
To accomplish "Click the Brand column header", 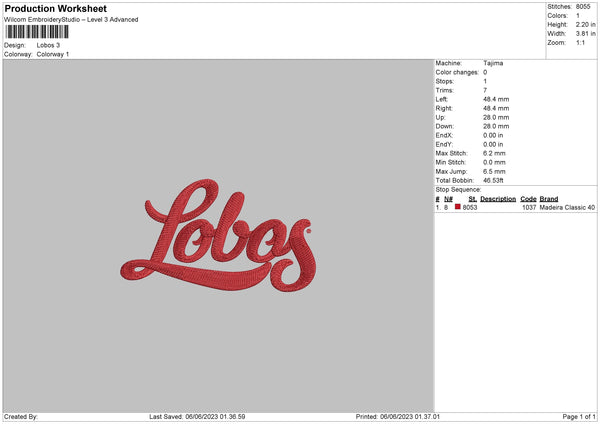I will [x=549, y=199].
